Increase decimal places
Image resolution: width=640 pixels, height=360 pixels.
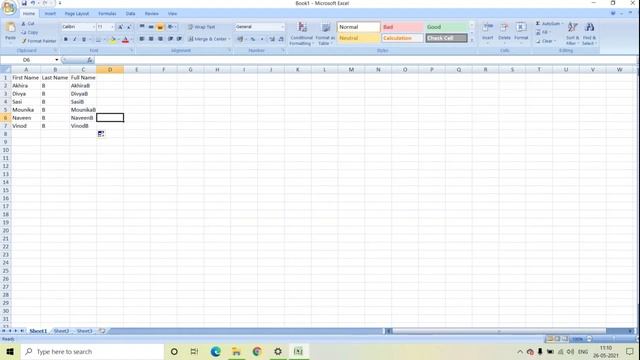point(272,39)
